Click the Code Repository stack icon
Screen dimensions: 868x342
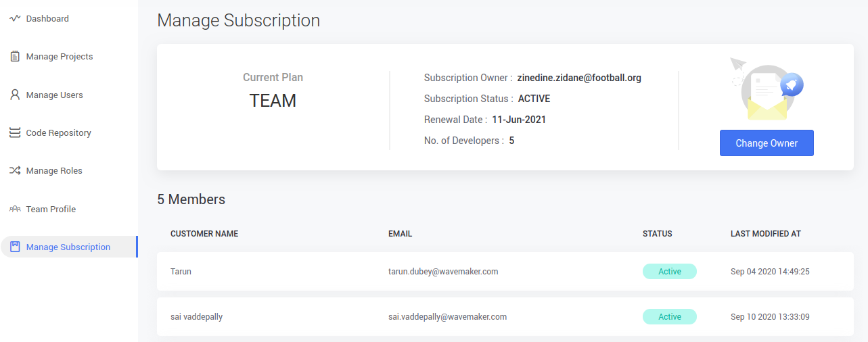click(15, 133)
